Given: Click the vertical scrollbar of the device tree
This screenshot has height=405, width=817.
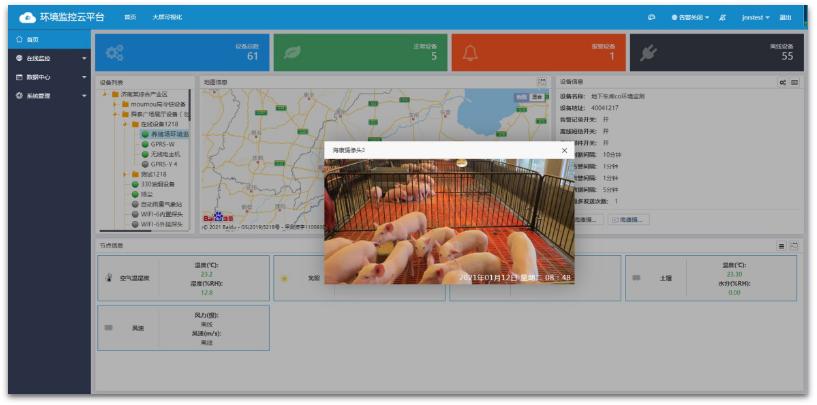Looking at the screenshot, I should coord(190,105).
